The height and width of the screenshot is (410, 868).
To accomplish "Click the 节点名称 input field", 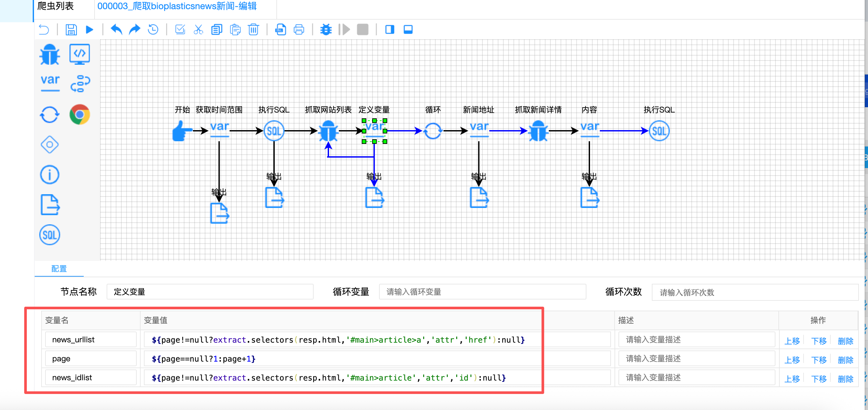I will point(210,292).
